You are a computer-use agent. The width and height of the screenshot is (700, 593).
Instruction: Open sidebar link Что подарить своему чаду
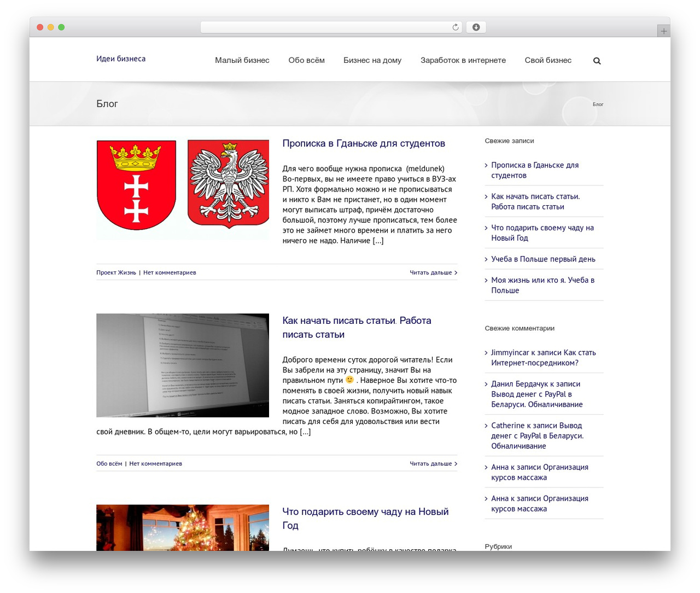(x=542, y=232)
